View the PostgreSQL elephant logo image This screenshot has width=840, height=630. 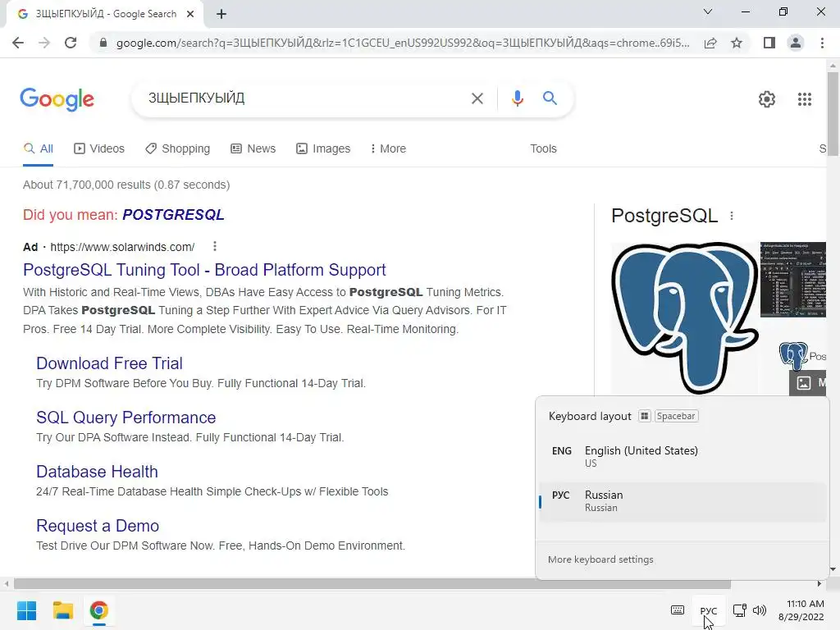point(685,318)
